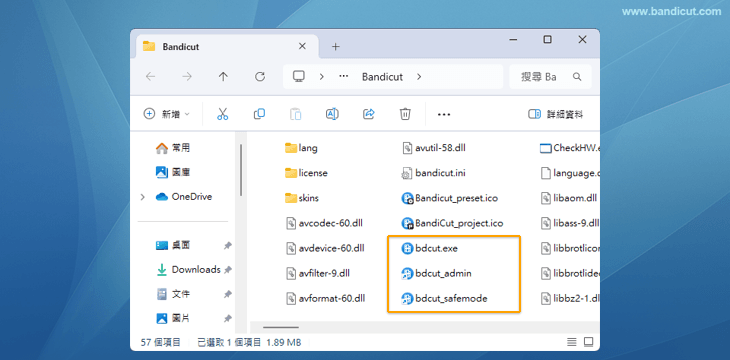Go forward with the right arrow

[x=187, y=77]
